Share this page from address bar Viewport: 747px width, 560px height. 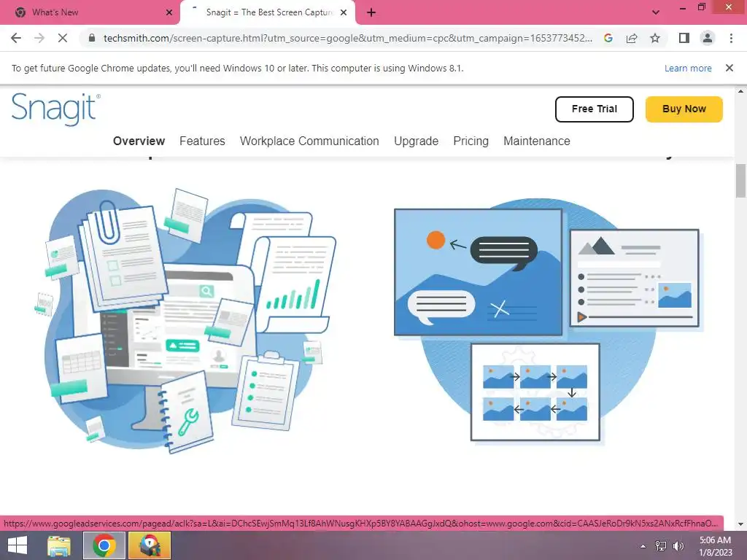coord(632,38)
